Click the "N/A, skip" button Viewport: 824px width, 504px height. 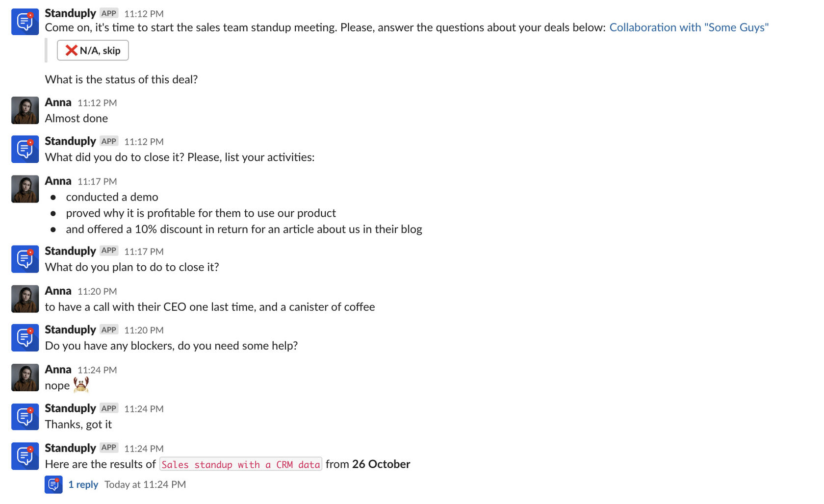pos(93,50)
